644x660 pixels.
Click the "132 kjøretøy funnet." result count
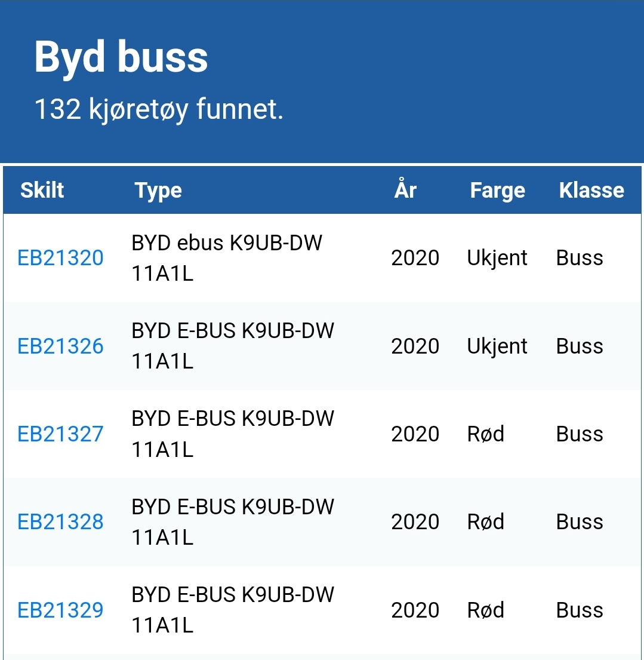coord(159,109)
